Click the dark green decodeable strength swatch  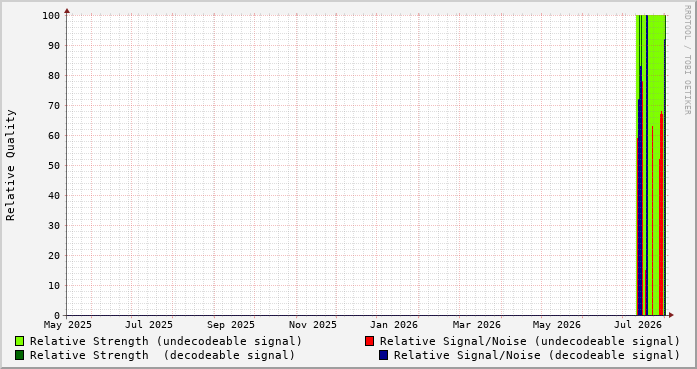[20, 355]
